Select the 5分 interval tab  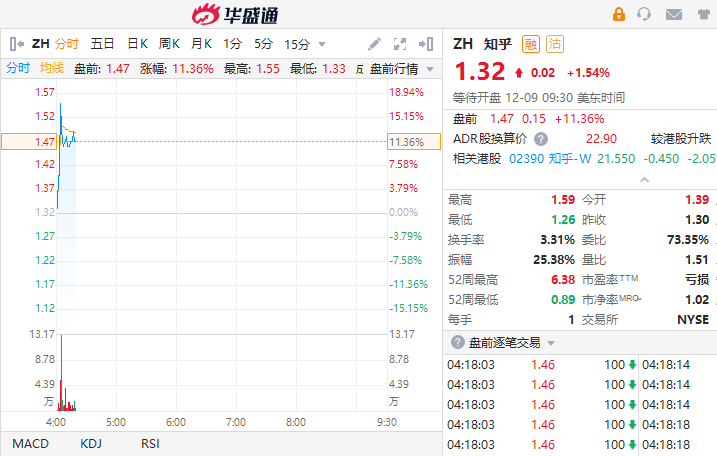tap(263, 44)
